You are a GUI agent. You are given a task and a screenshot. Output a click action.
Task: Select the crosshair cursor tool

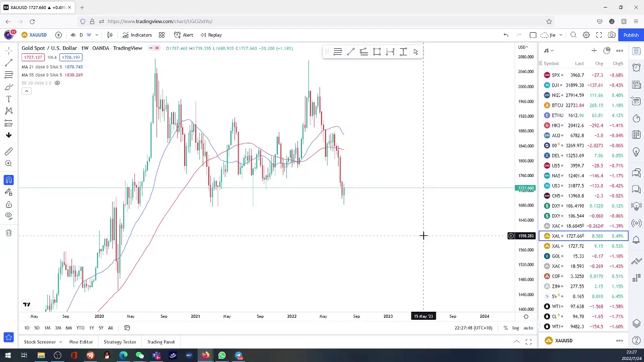coord(9,50)
